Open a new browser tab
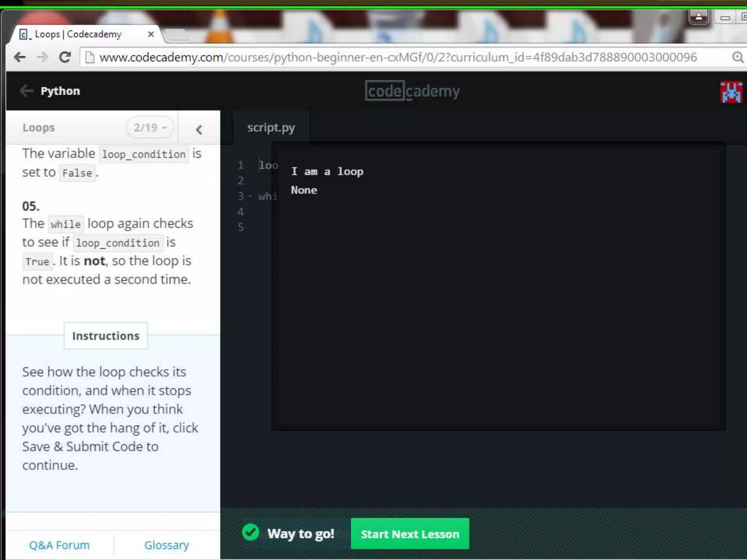The image size is (747, 560). tap(177, 35)
